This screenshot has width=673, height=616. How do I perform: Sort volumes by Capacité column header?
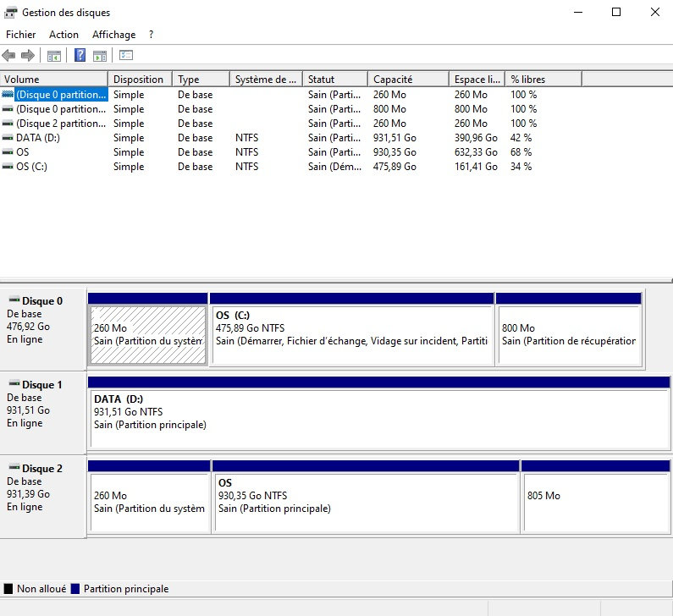tap(408, 80)
